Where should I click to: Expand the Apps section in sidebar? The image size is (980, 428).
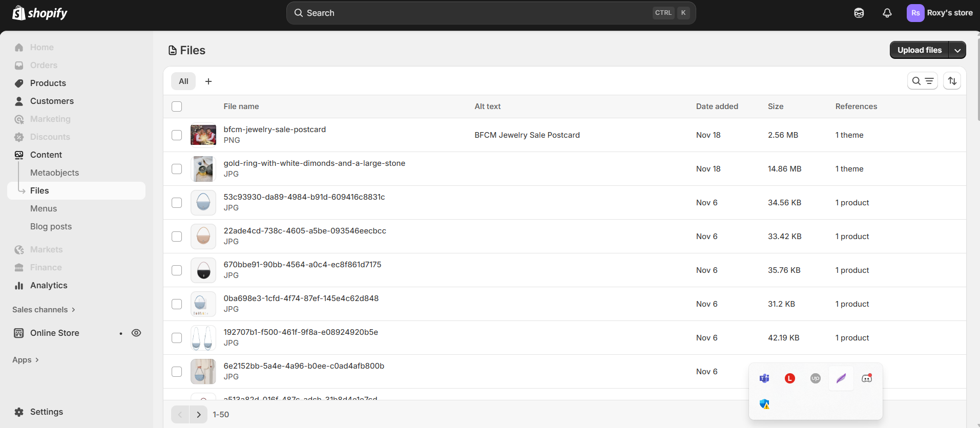click(26, 360)
